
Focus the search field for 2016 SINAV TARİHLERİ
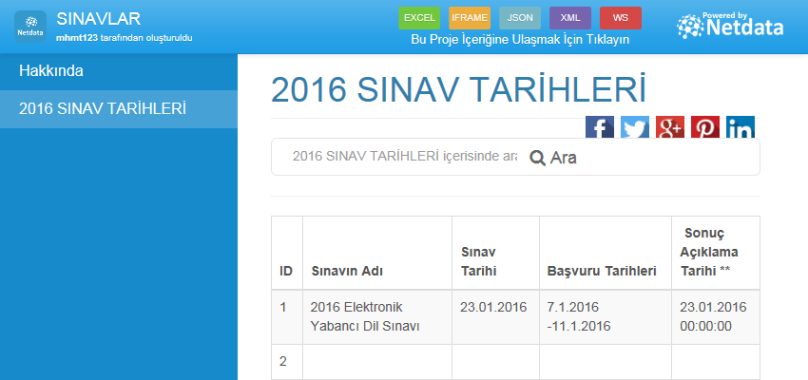(405, 157)
